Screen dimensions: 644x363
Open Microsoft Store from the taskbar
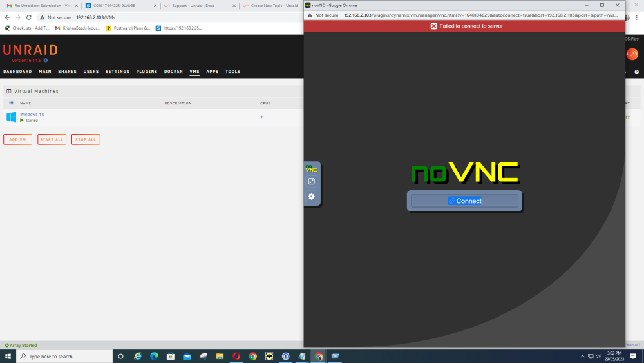click(171, 357)
